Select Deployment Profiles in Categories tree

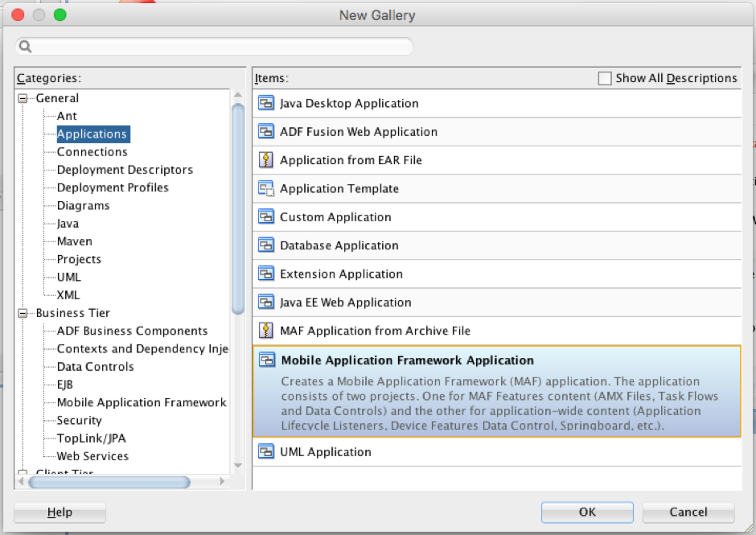point(113,187)
